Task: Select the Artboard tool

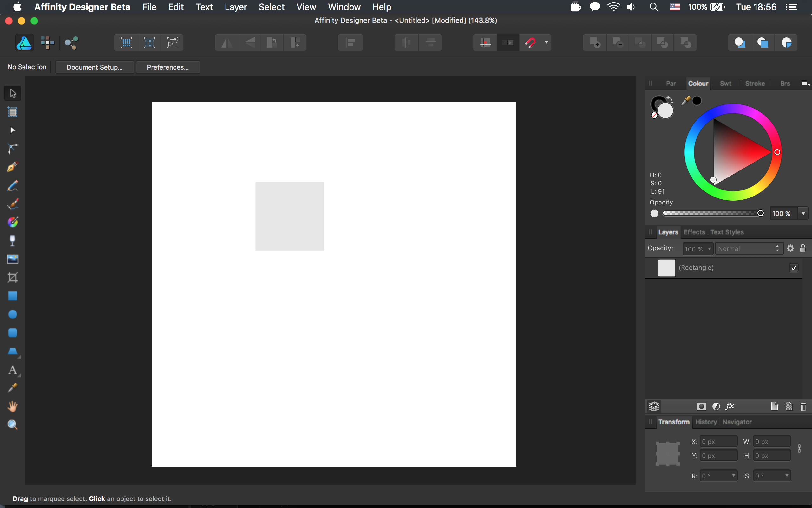Action: point(13,112)
